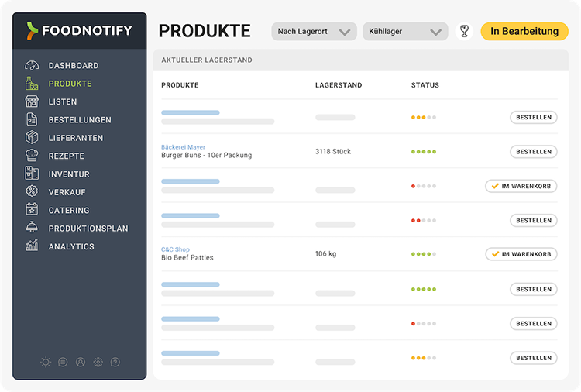Click the broken glass icon in header
Screen dimensions: 581x392
tap(464, 31)
